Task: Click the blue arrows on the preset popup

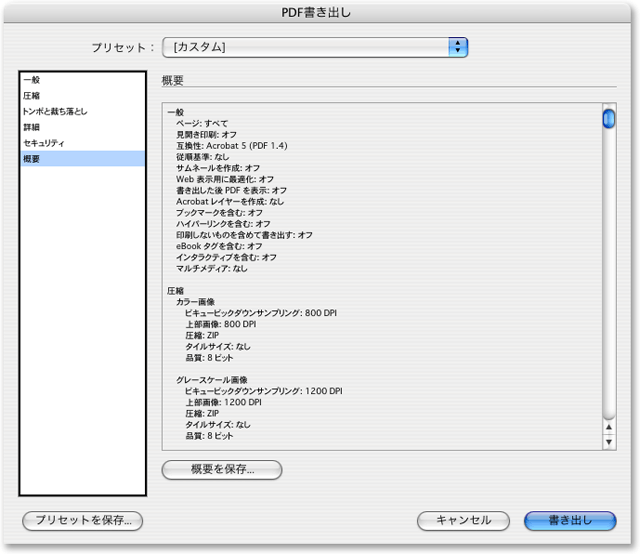Action: (458, 47)
